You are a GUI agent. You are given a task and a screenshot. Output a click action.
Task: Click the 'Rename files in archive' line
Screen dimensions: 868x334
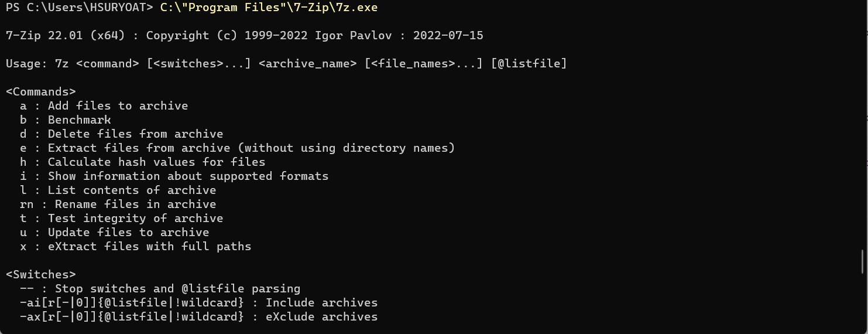pyautogui.click(x=118, y=204)
